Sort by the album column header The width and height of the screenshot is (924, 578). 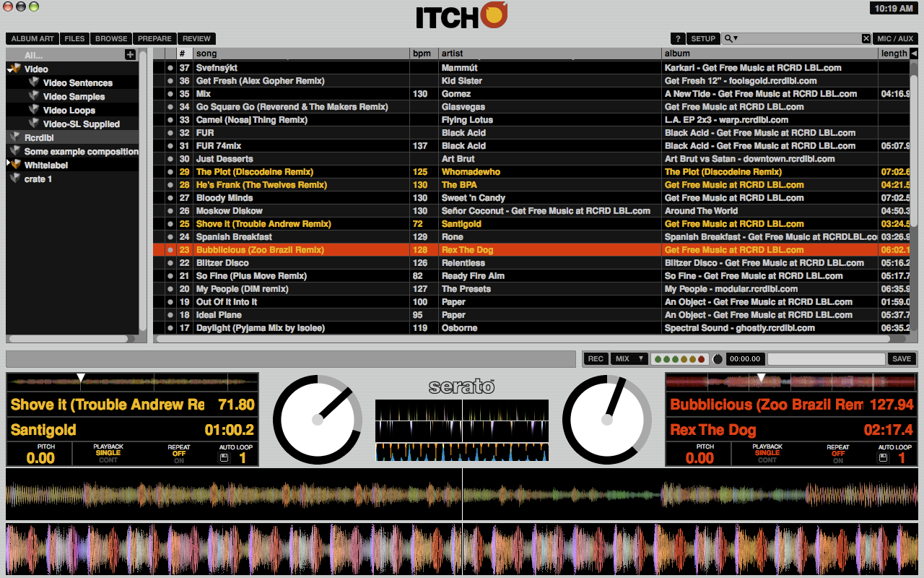pyautogui.click(x=770, y=53)
